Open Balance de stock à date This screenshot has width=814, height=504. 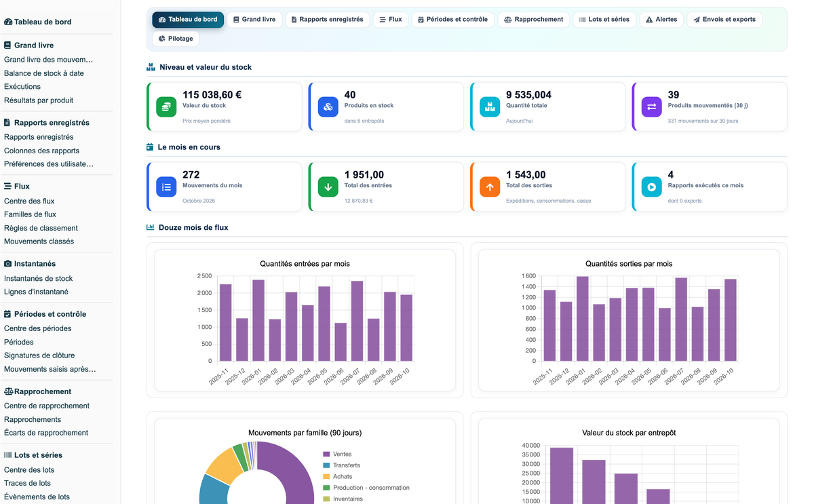pos(44,73)
